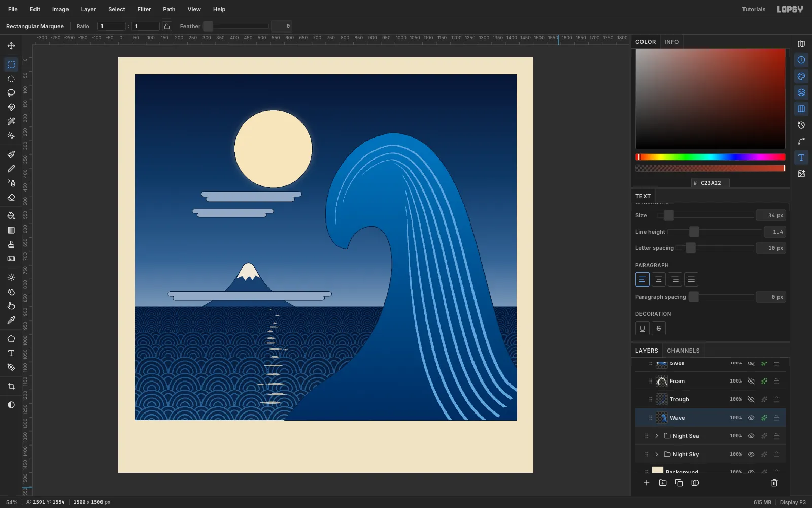
Task: Justify the paragraph text
Action: [x=691, y=279]
